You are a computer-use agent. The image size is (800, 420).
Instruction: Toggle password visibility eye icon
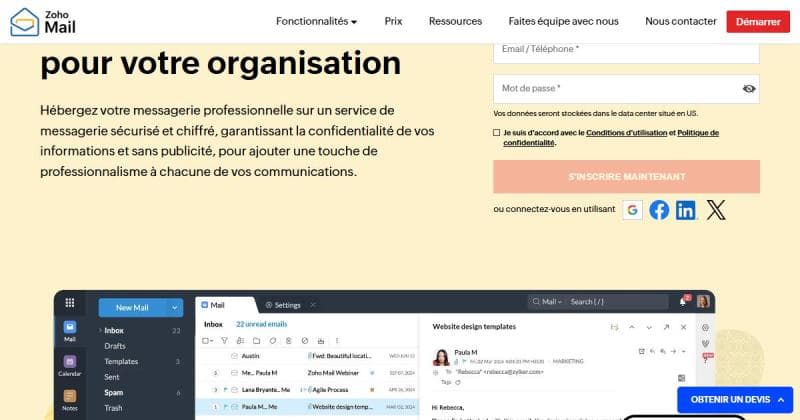(x=748, y=89)
